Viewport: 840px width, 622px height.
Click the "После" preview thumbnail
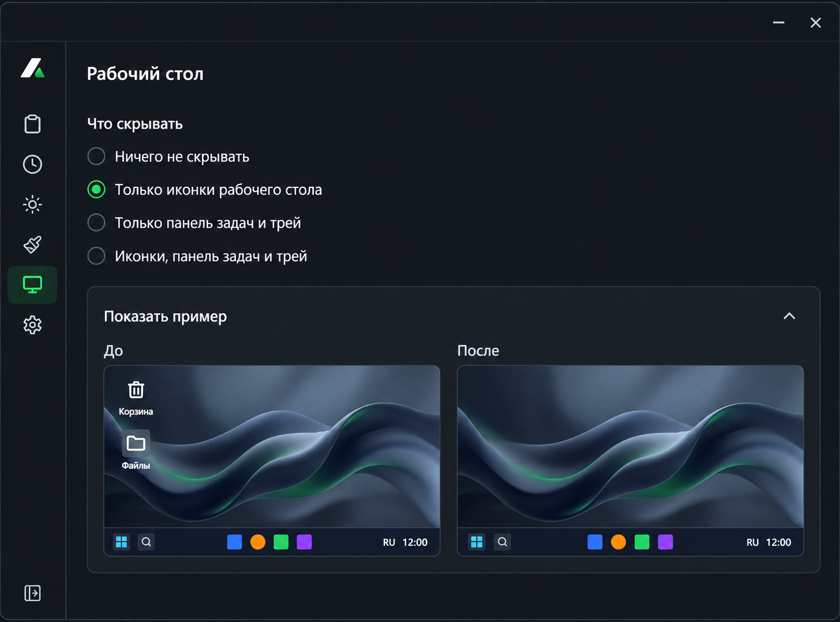coord(630,461)
